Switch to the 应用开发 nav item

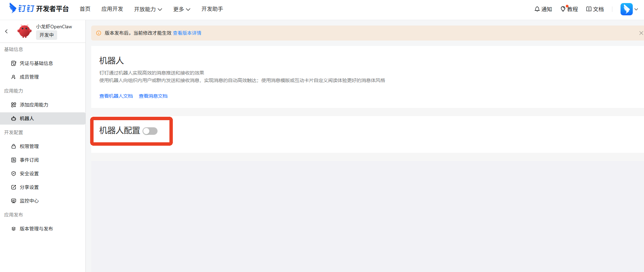pyautogui.click(x=112, y=9)
